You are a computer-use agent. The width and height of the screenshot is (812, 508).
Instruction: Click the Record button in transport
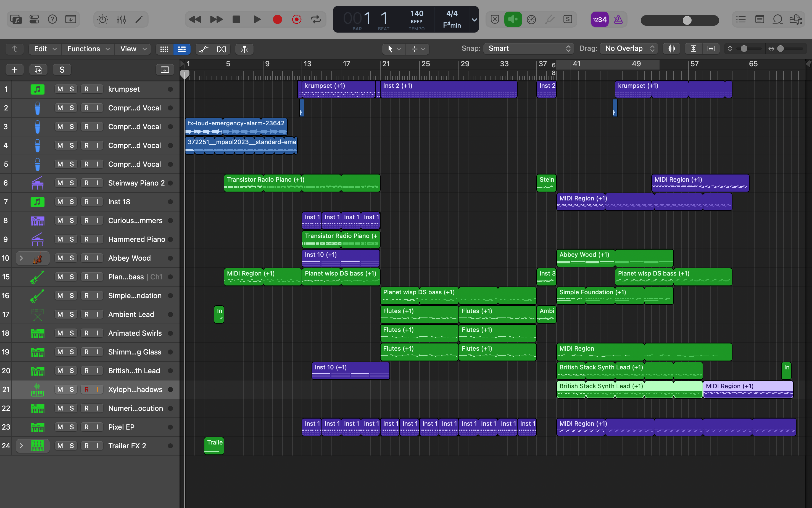(277, 20)
